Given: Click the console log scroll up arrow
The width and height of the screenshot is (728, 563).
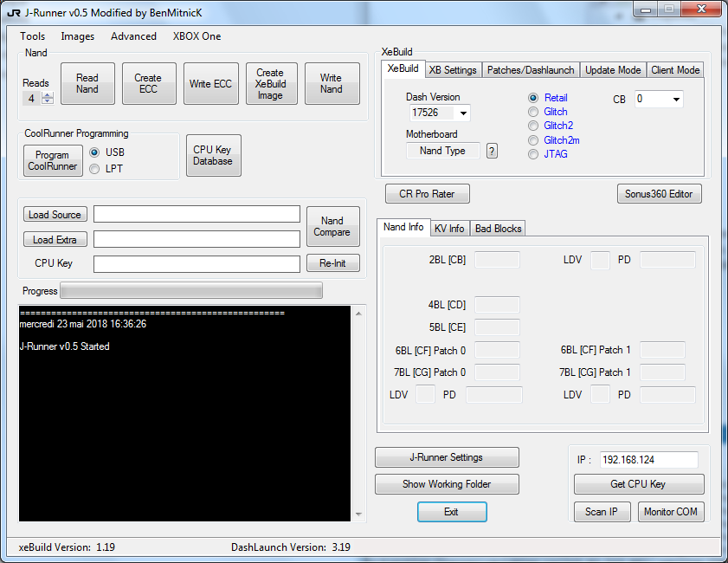Looking at the screenshot, I should [x=358, y=314].
